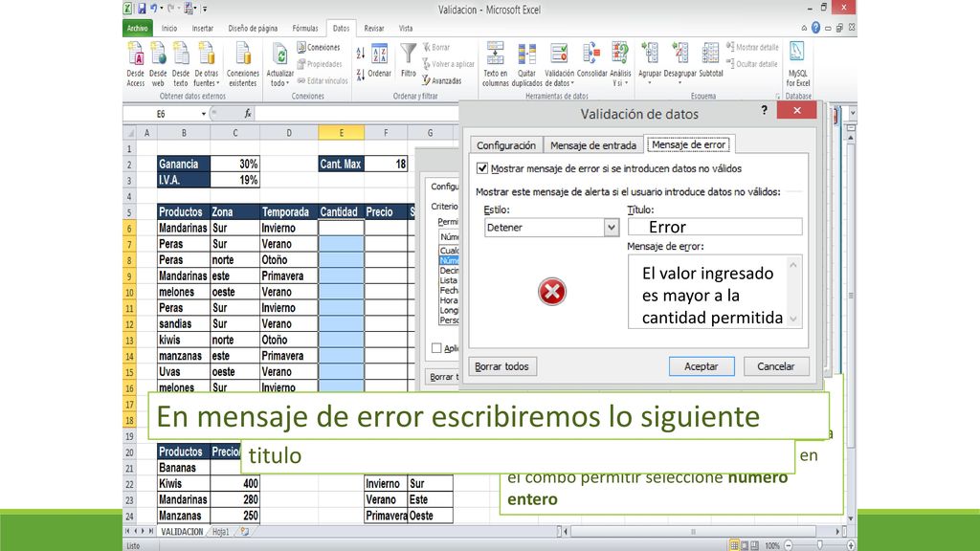Check the partially hidden checkbox in the back dialog
980x551 pixels.
click(436, 348)
